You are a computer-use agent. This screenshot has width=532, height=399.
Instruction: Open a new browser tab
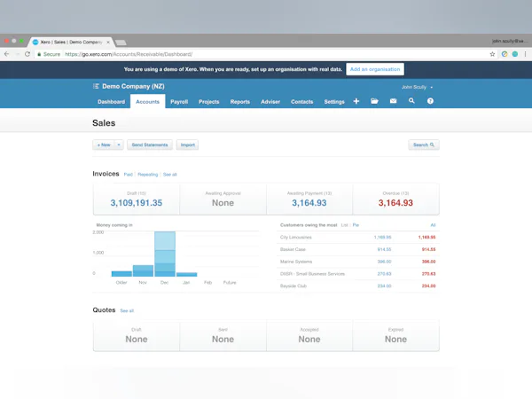click(x=121, y=43)
